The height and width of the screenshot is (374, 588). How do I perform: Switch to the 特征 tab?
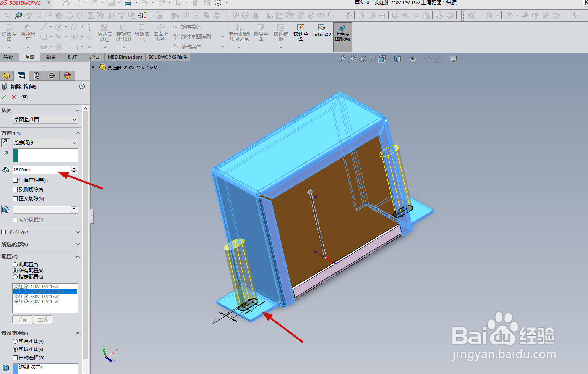point(8,57)
